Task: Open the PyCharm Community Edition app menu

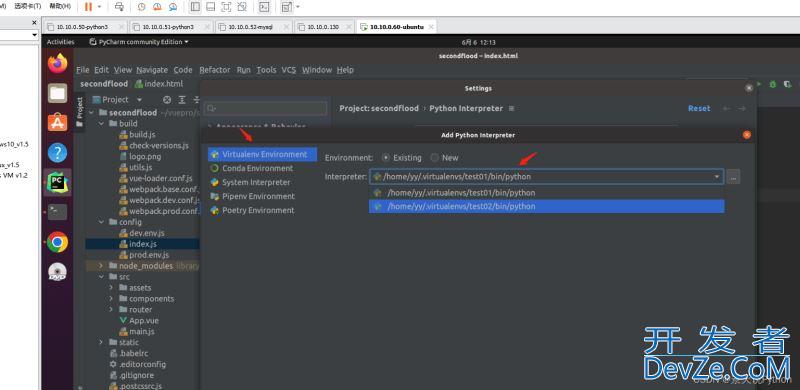Action: coord(139,42)
